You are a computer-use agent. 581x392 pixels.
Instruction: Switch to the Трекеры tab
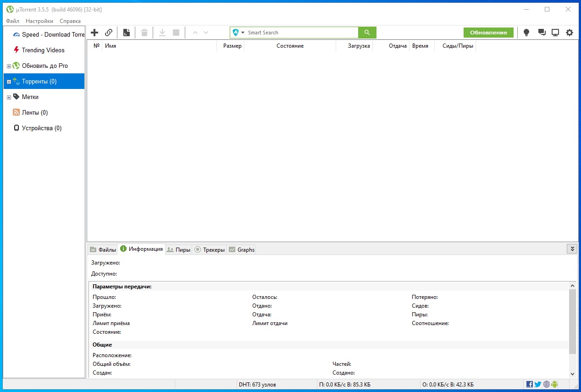(x=210, y=250)
